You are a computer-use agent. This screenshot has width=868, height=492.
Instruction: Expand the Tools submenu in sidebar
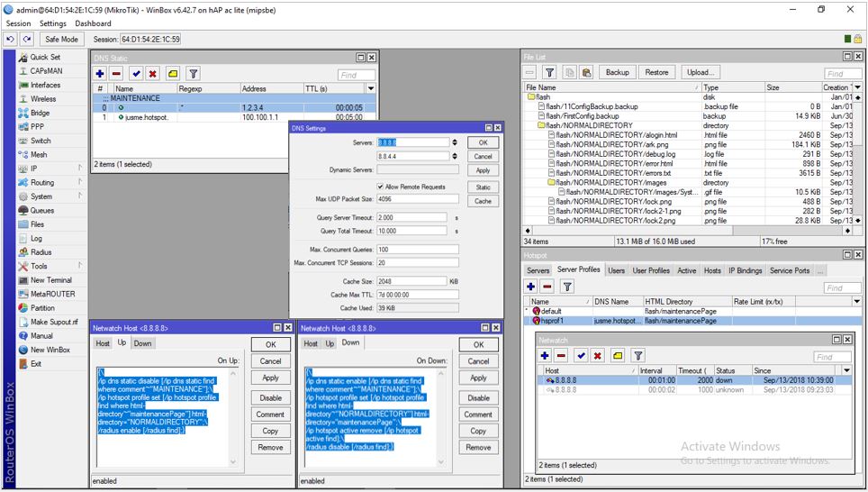tap(80, 266)
